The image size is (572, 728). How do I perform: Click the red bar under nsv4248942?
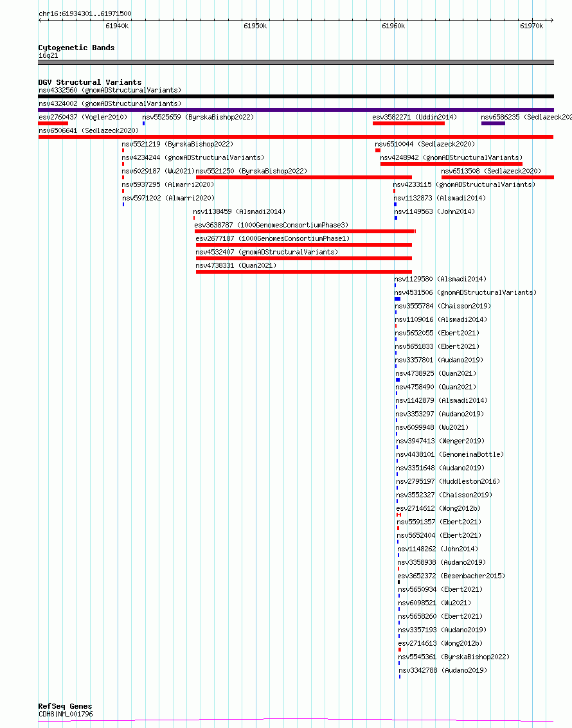pos(451,164)
